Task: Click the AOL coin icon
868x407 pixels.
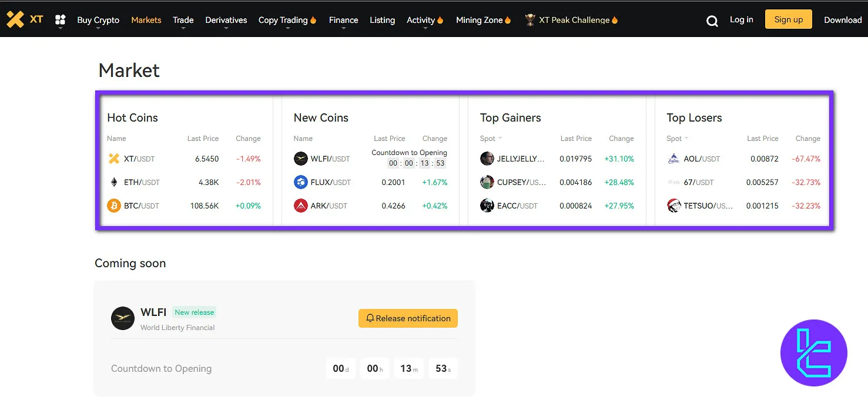Action: (x=673, y=159)
